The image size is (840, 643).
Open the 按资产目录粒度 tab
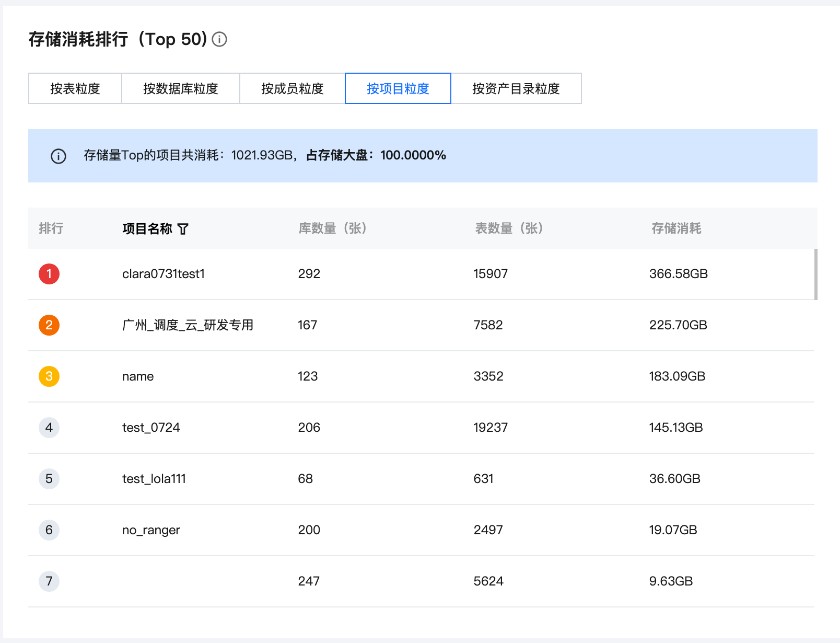pos(516,89)
